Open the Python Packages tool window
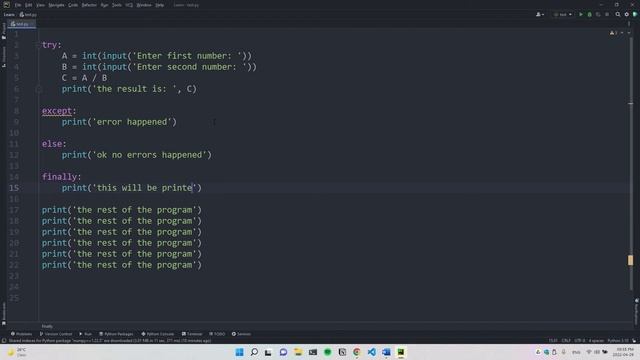 [x=116, y=334]
